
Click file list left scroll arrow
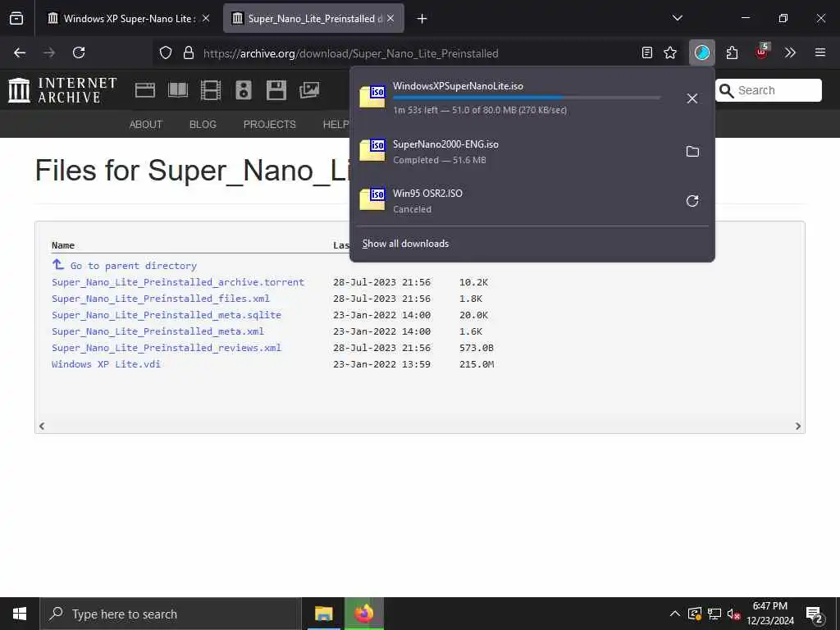(42, 426)
